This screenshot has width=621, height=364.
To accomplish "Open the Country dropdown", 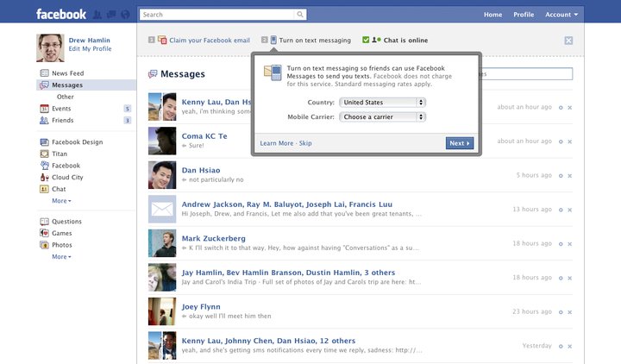I will 383,102.
